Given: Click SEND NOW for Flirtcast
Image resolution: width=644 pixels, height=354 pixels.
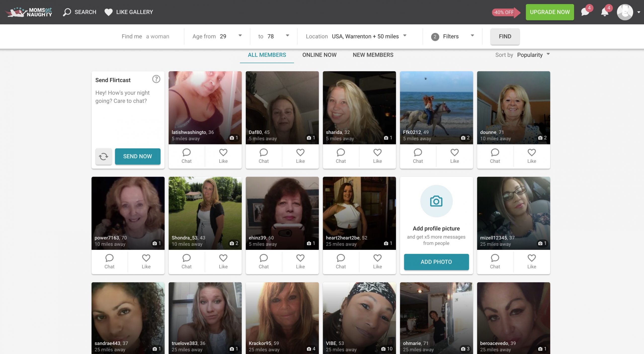Looking at the screenshot, I should pos(138,156).
